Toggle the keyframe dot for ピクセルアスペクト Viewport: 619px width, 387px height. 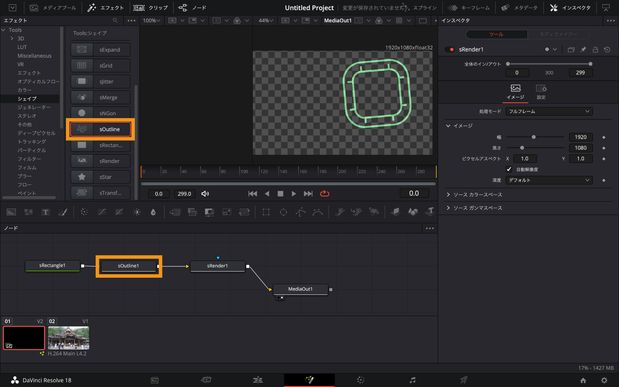point(604,158)
